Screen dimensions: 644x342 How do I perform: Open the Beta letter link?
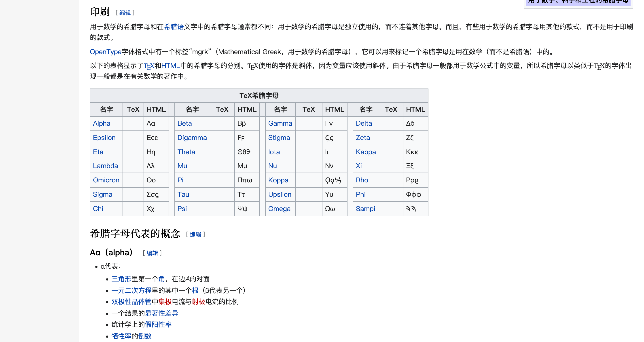click(x=184, y=123)
